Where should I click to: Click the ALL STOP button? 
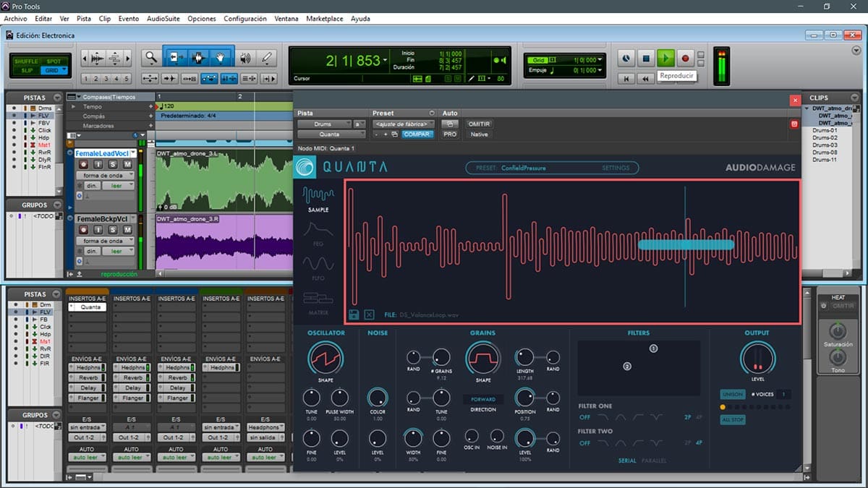[733, 419]
